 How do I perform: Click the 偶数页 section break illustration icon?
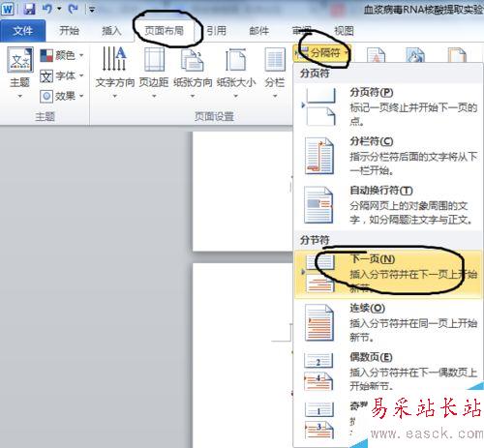pos(318,372)
